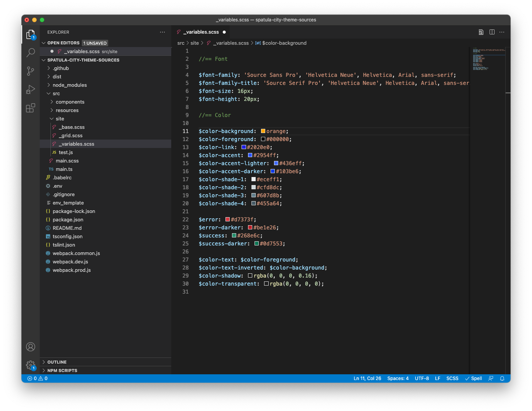The image size is (532, 411).
Task: Click the Split Editor Right icon
Action: [492, 32]
